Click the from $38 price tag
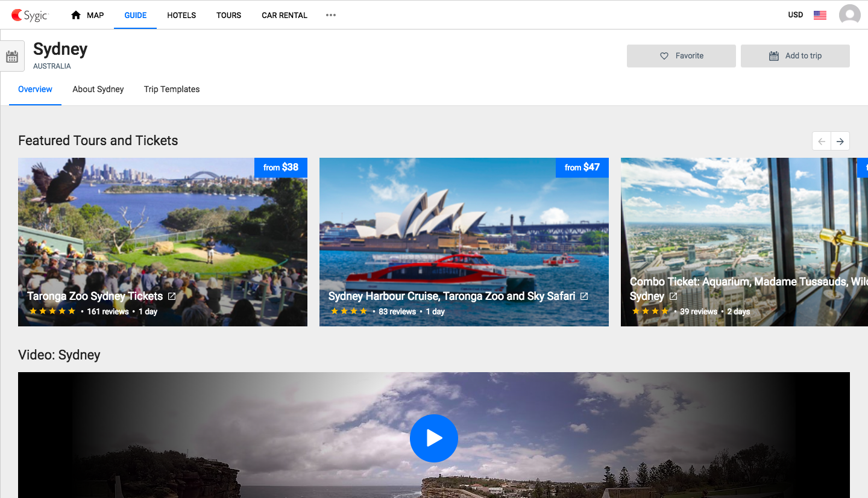Screen dimensions: 868x498 coord(281,167)
